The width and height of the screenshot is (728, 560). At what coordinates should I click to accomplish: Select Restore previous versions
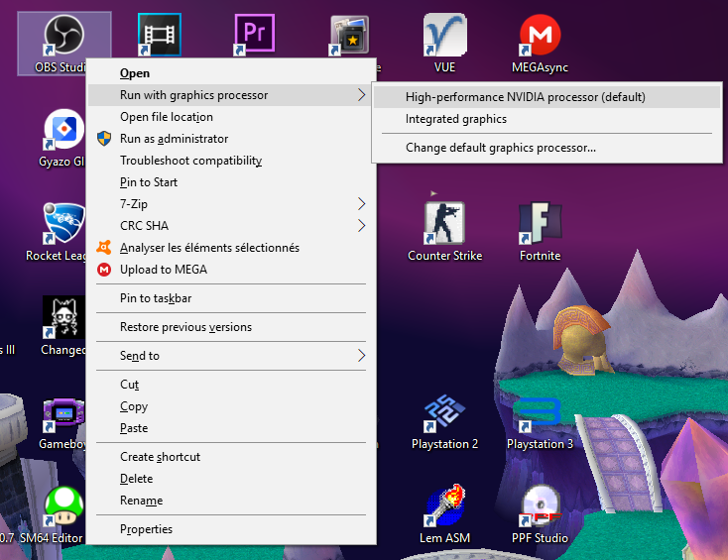click(x=231, y=327)
